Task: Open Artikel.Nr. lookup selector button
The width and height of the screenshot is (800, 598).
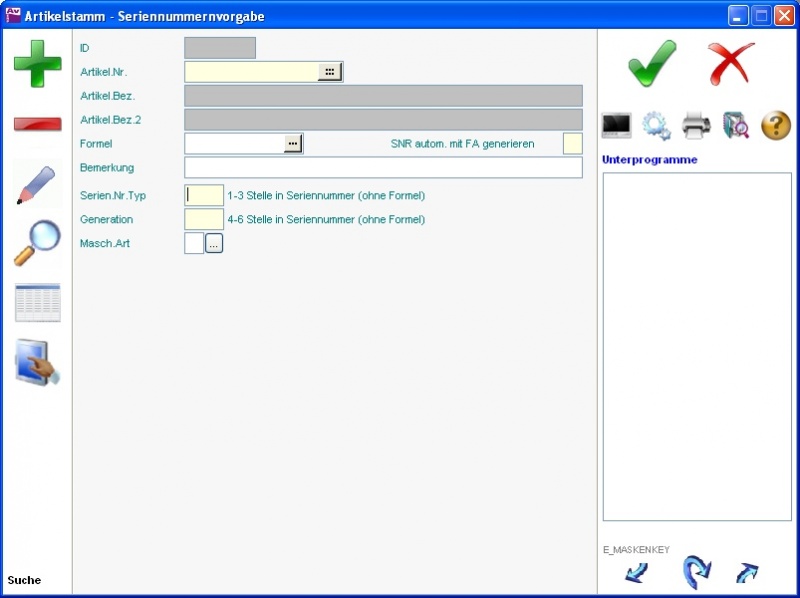Action: [x=329, y=72]
